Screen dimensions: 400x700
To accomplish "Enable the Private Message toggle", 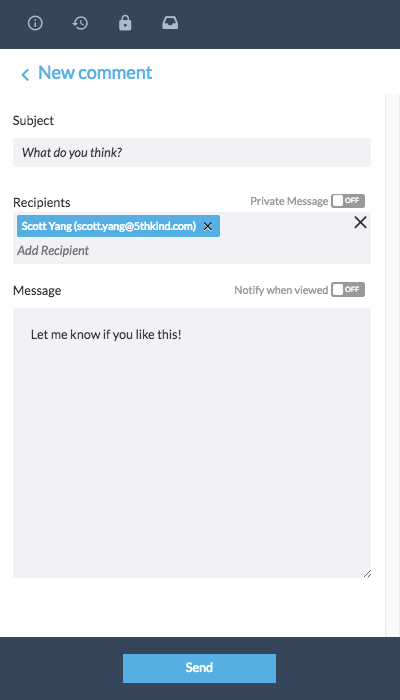I will [x=348, y=201].
